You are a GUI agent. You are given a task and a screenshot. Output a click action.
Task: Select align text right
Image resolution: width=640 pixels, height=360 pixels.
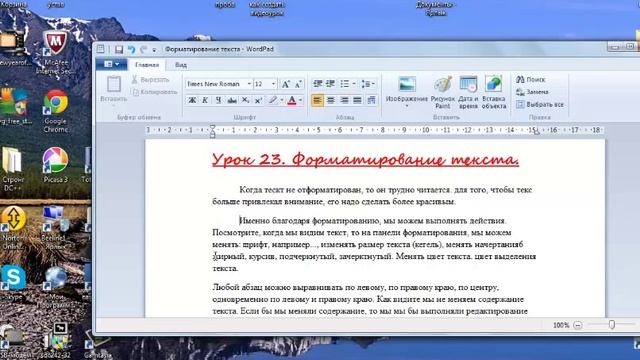click(344, 100)
